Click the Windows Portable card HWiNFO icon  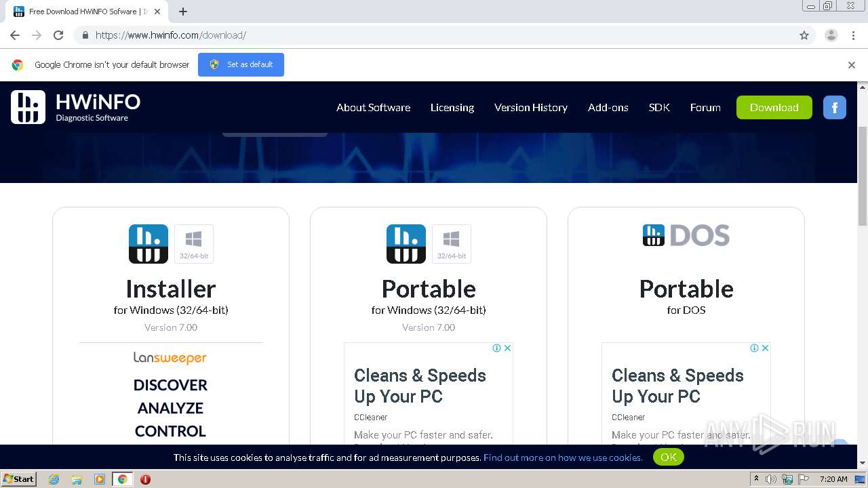406,244
